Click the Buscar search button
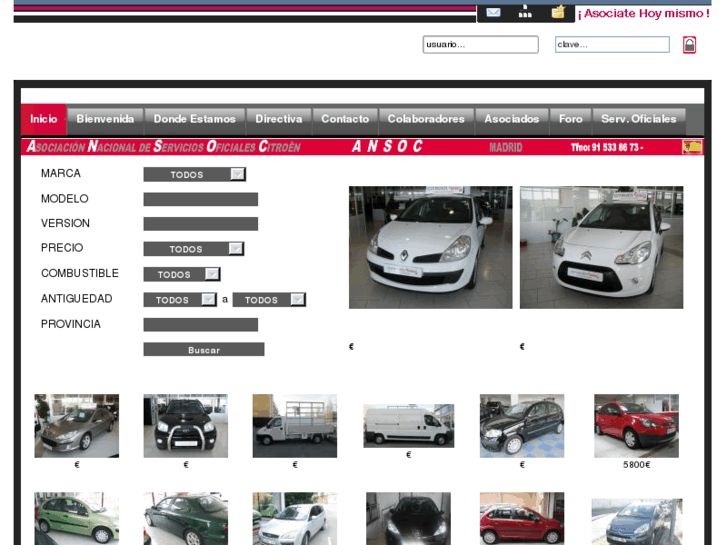The image size is (727, 545). pos(204,350)
